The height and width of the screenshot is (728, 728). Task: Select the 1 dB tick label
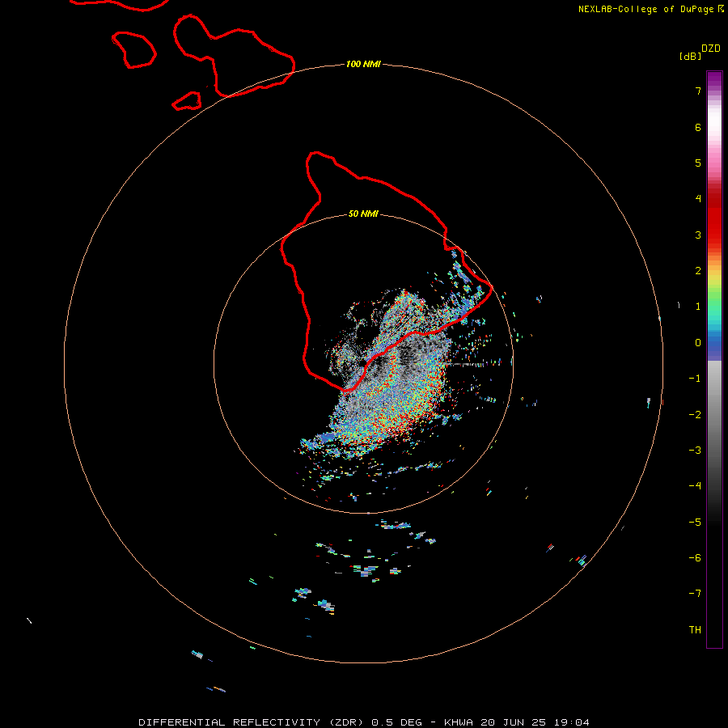click(x=698, y=307)
